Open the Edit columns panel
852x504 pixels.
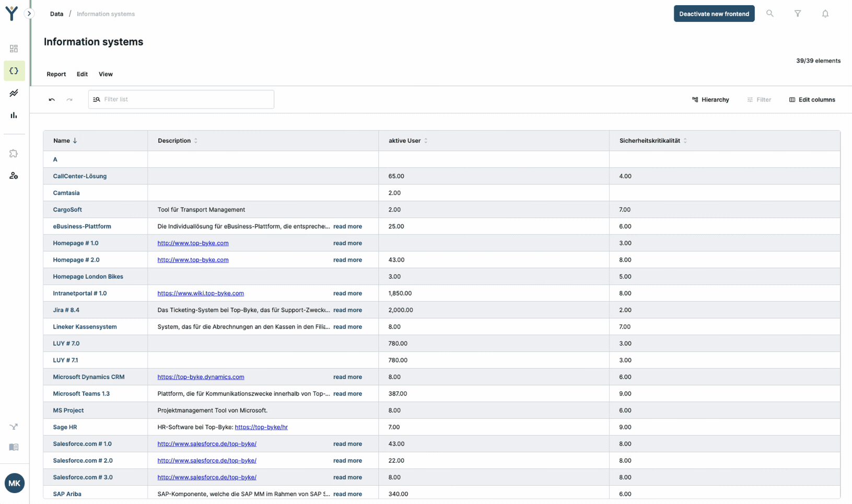812,100
